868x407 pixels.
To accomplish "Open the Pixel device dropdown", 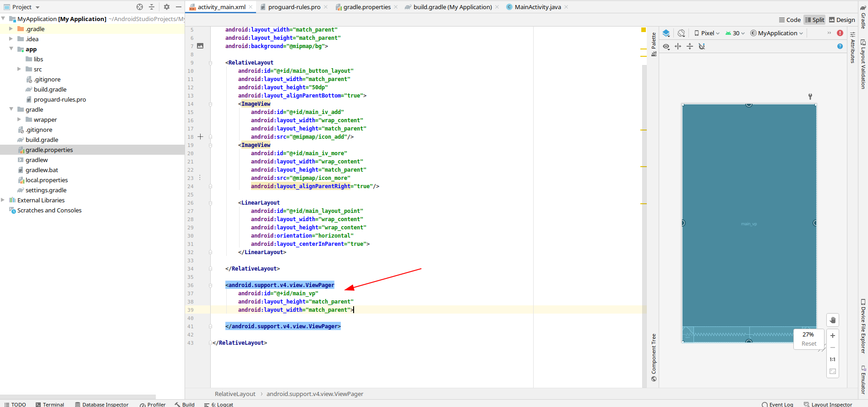I will click(x=707, y=33).
